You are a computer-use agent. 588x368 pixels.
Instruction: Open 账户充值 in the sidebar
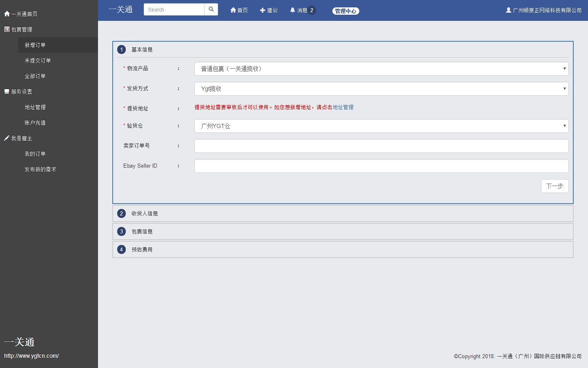(58, 123)
